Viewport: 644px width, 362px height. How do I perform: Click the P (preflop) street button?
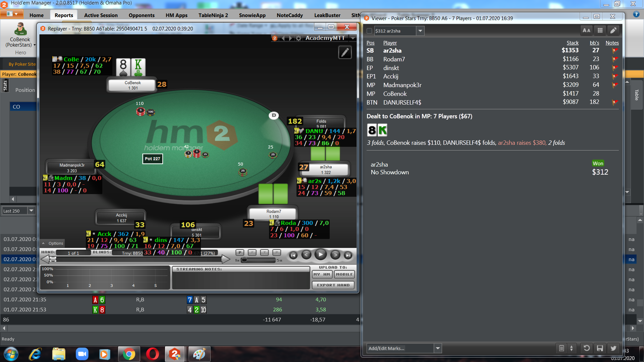240,252
